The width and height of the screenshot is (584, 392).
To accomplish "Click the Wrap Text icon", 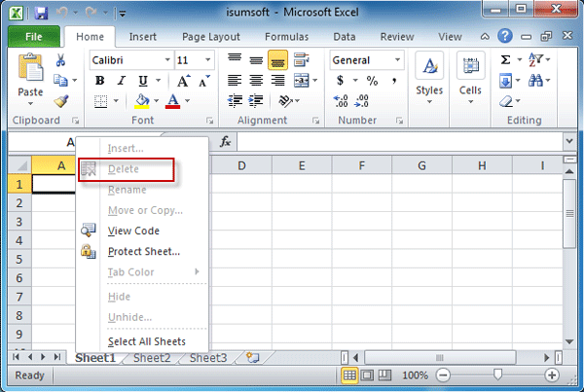I will (301, 60).
